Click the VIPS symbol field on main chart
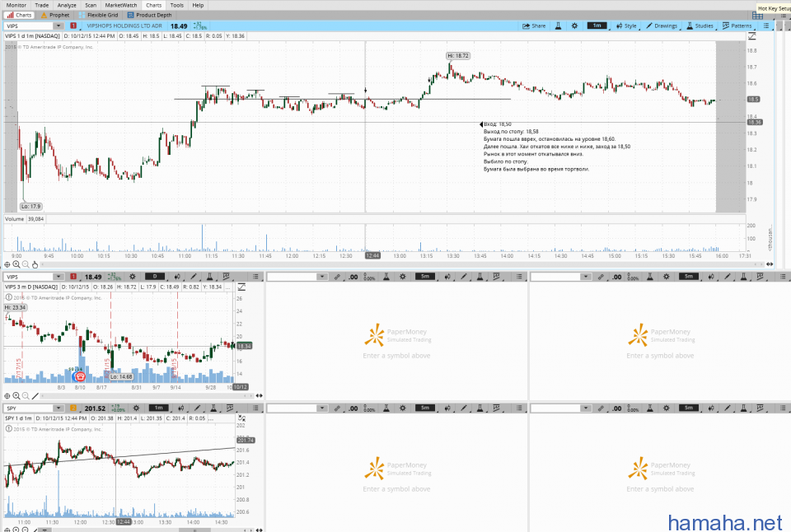791x532 pixels. (30, 26)
